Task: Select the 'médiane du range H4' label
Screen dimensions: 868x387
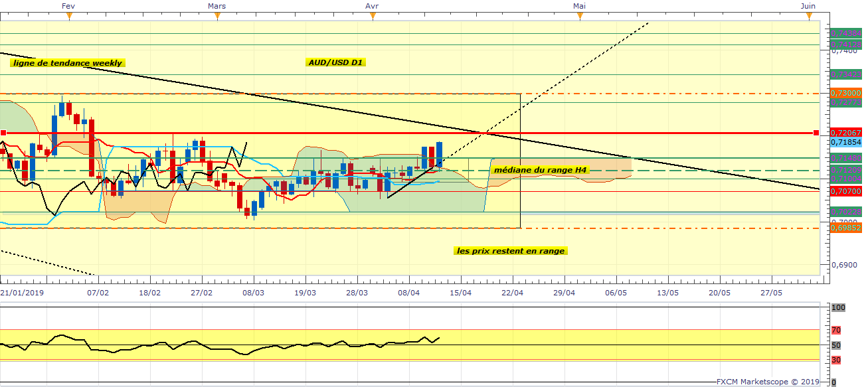Action: [540, 170]
